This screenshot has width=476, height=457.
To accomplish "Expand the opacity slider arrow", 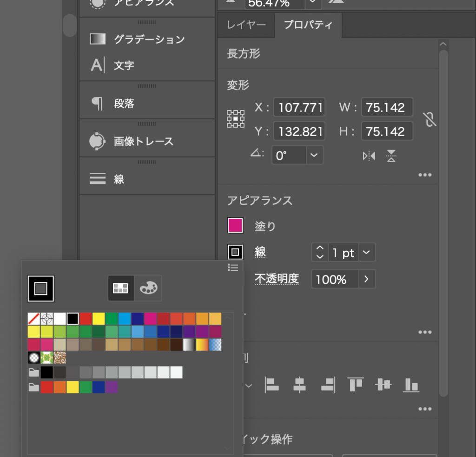I will tap(366, 280).
